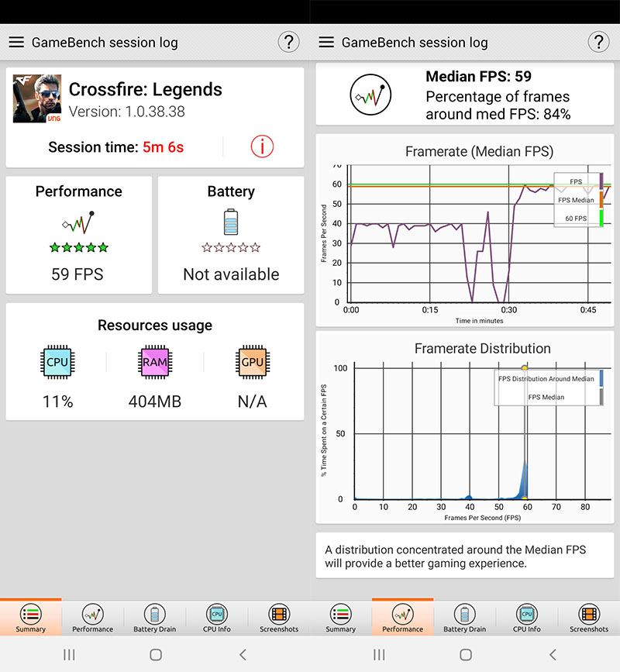Tap 'Not available' battery text
Image resolution: width=620 pixels, height=672 pixels.
pos(231,274)
